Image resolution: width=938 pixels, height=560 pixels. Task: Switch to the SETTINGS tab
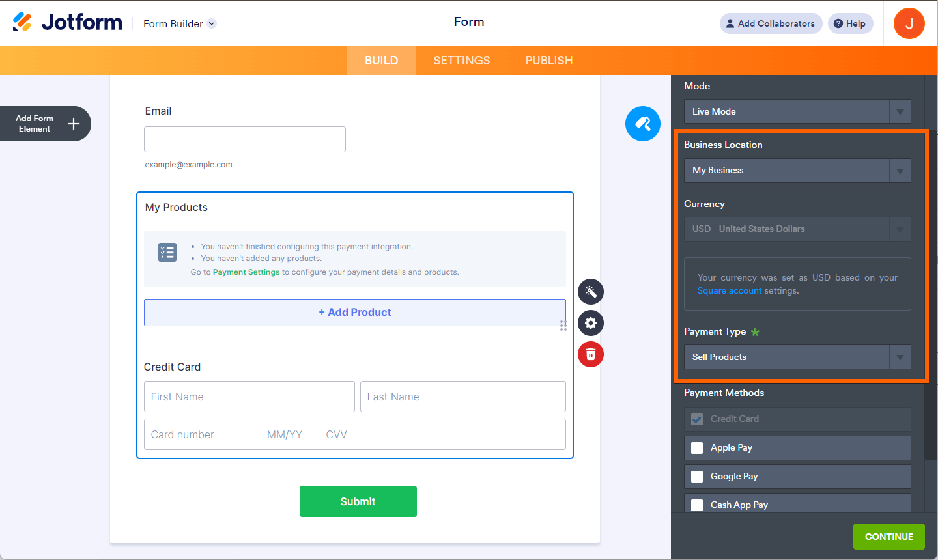pyautogui.click(x=462, y=61)
